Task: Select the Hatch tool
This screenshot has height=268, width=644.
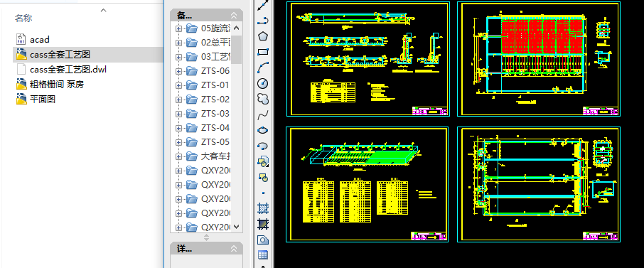Action: [x=263, y=208]
